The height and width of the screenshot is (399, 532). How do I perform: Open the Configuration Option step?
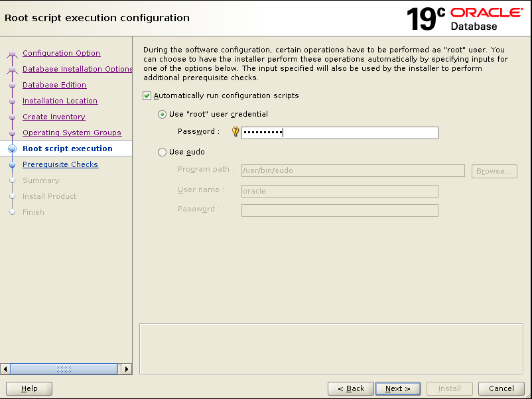pos(62,53)
